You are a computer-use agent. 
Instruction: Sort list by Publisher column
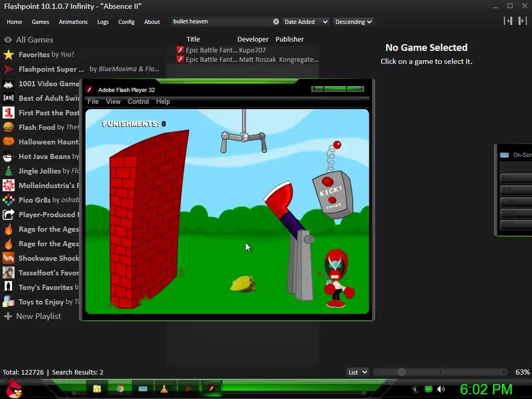coord(289,39)
